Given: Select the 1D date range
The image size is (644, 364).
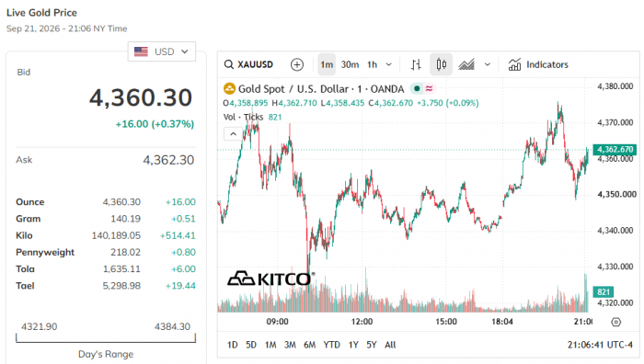Looking at the screenshot, I should (233, 345).
